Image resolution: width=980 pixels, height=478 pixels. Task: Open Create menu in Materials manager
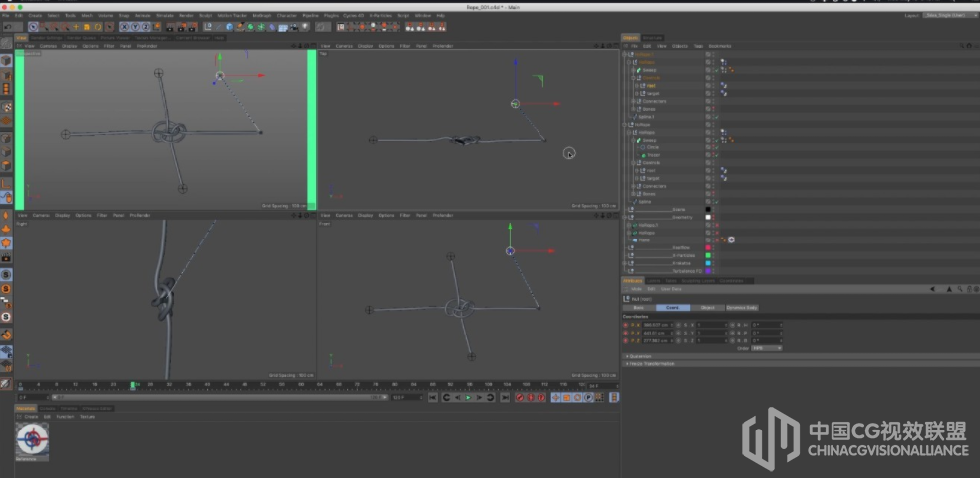[x=31, y=416]
